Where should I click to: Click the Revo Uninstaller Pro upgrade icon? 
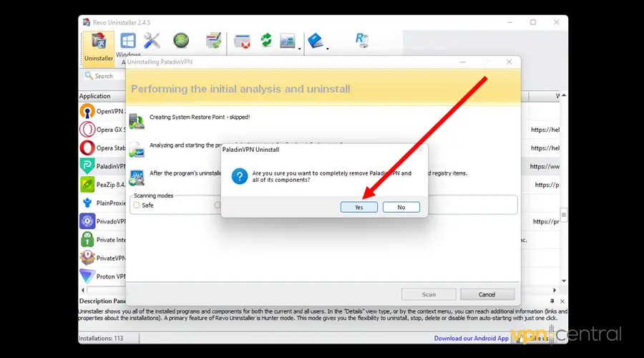362,40
